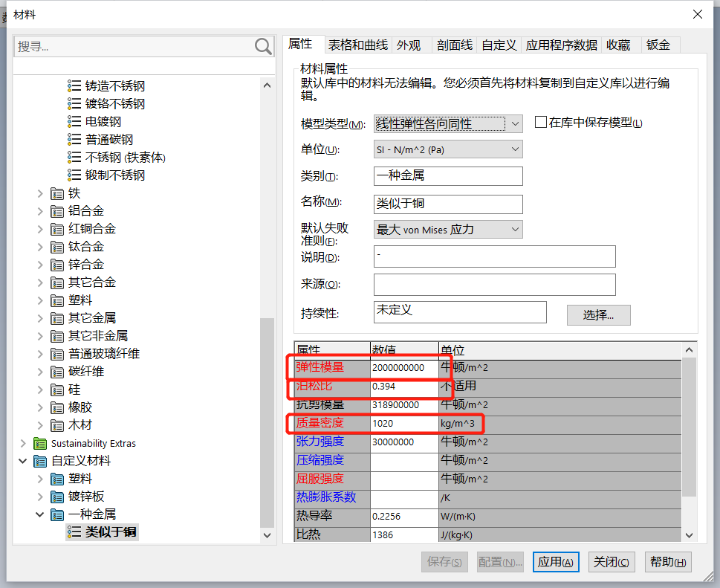Select the 不锈钢 (铁素体) material icon

pos(74,158)
